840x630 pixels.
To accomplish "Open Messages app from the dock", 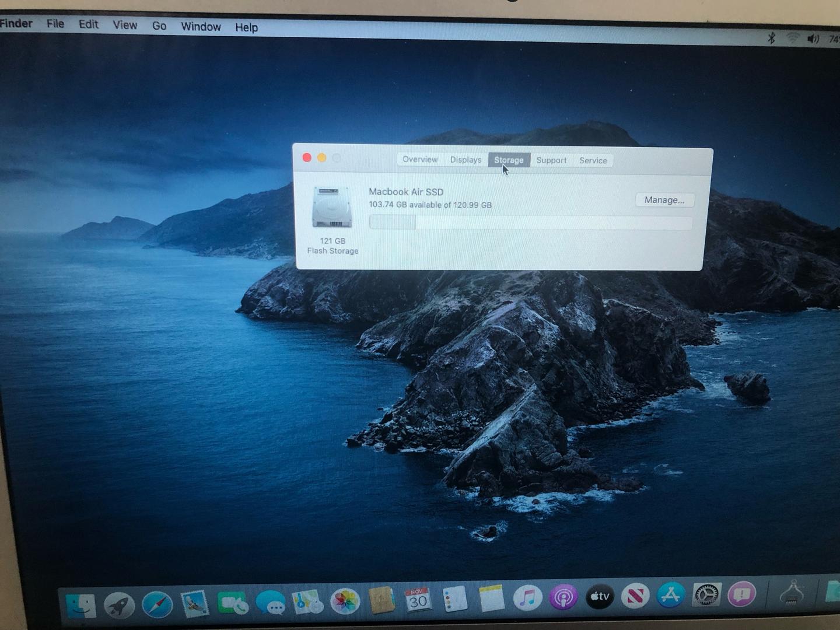I will coord(270,603).
